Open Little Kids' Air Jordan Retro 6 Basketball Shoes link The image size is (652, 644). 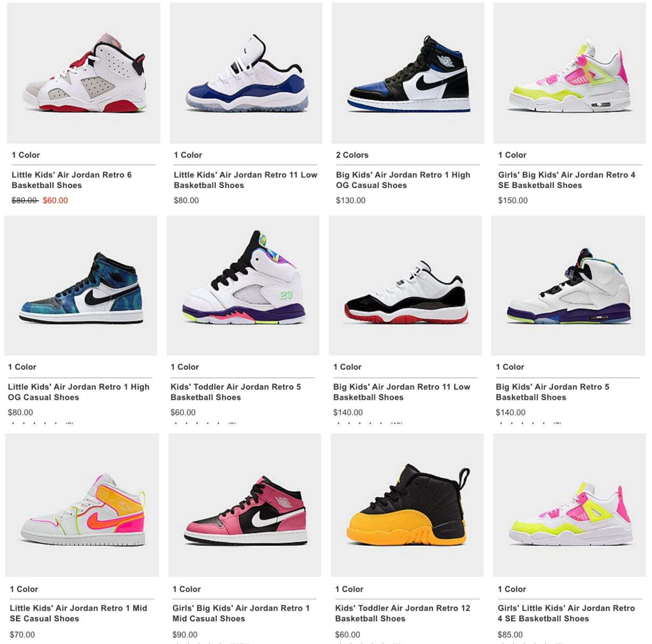tap(72, 180)
